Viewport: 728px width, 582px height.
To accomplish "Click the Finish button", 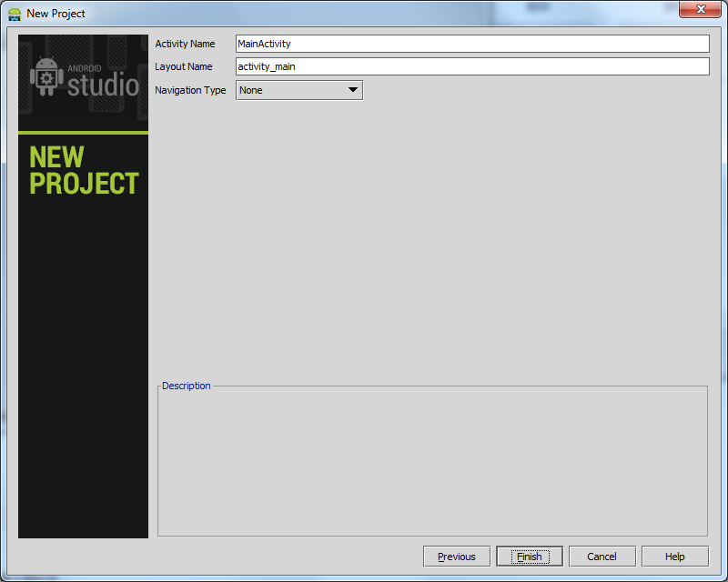I will pos(529,556).
